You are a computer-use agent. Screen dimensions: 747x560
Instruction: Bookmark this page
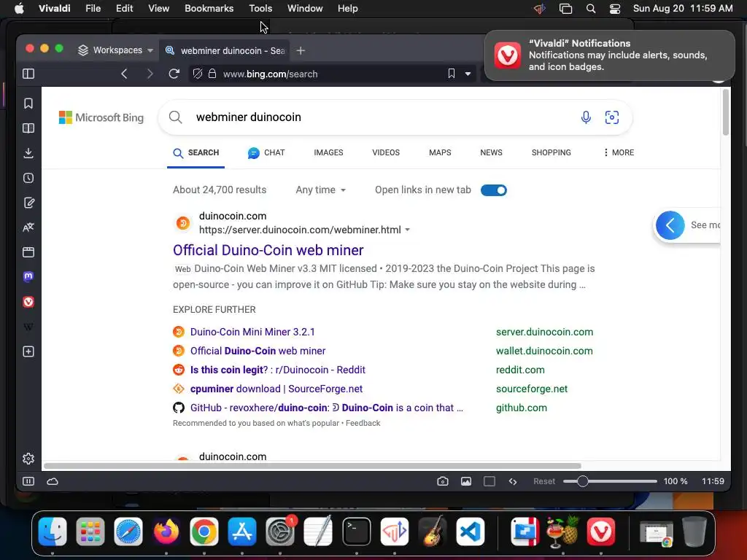[451, 74]
